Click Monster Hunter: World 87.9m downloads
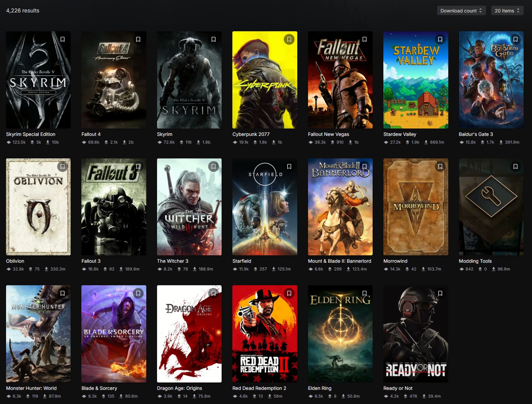Screen dimensions: 532x404 [52, 396]
